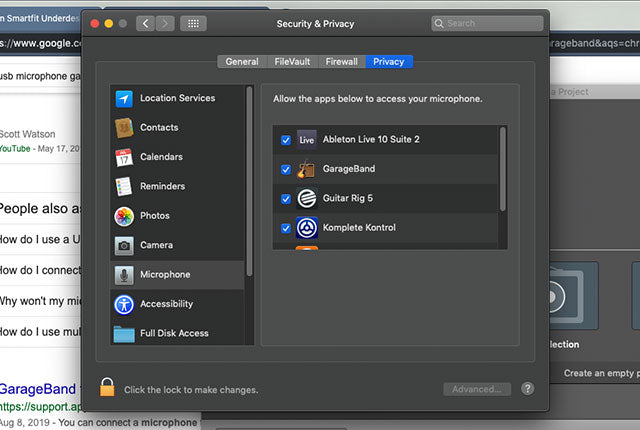
Task: Select the Calendars privacy item
Action: (160, 157)
